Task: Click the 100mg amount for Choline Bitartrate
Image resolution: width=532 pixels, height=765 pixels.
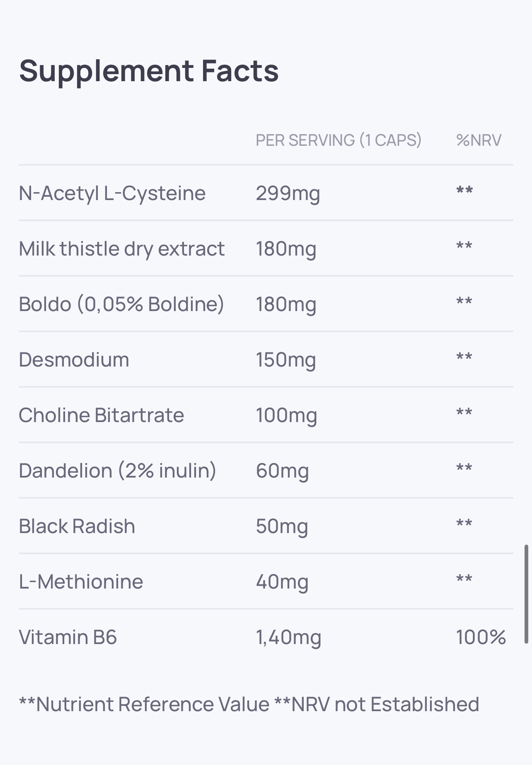Action: click(x=286, y=415)
